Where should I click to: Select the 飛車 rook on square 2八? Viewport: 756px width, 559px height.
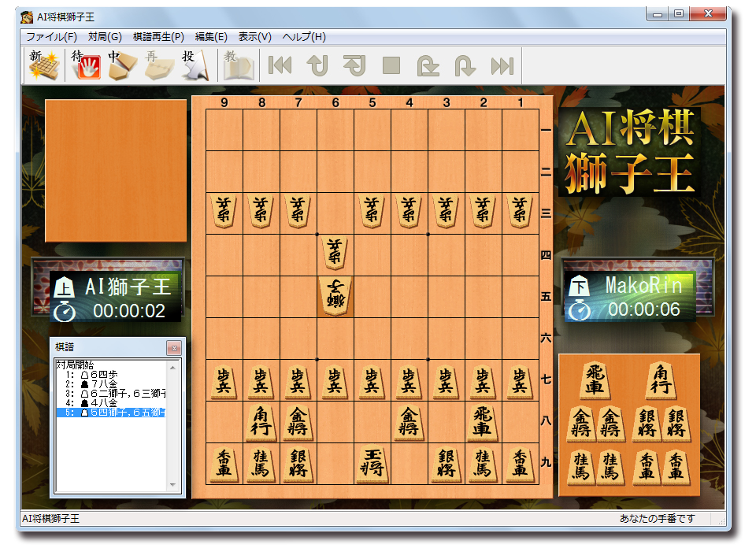(x=483, y=422)
